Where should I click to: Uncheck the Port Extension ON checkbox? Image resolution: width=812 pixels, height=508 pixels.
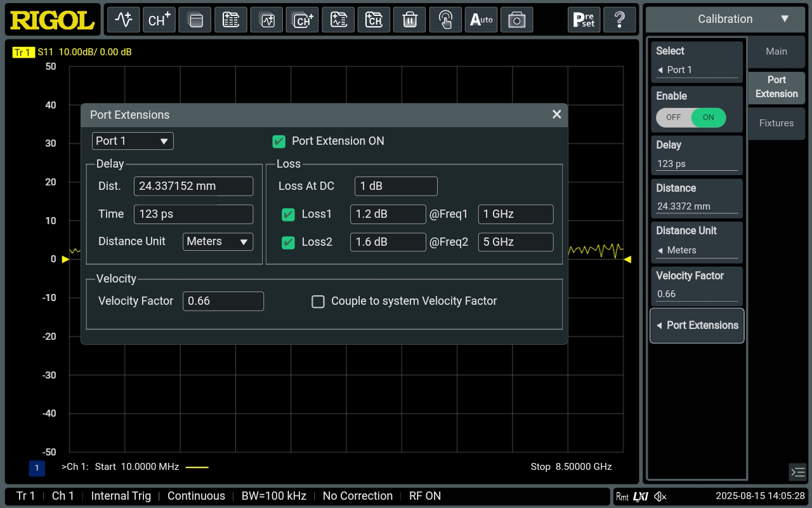coord(278,141)
